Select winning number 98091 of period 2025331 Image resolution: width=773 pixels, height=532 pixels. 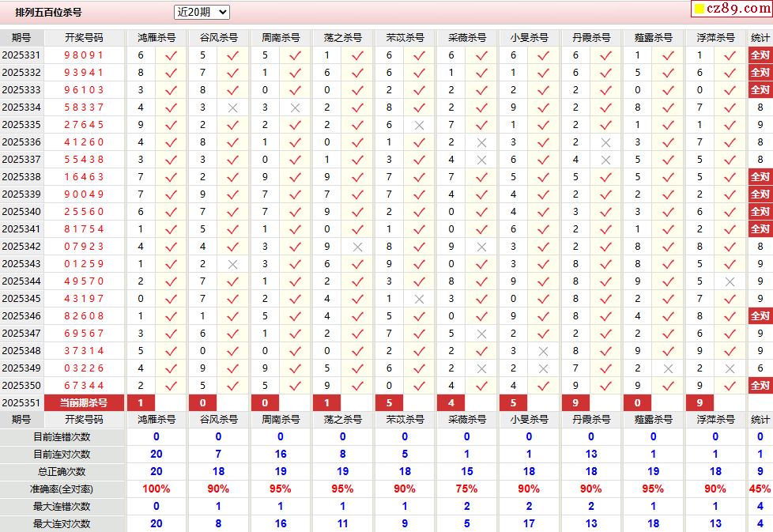tap(84, 55)
